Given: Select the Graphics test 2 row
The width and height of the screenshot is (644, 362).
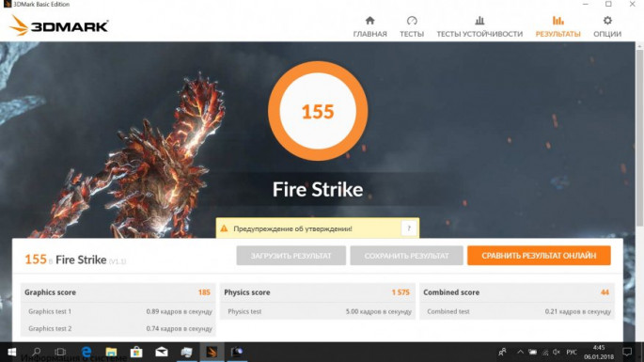Looking at the screenshot, I should (118, 329).
